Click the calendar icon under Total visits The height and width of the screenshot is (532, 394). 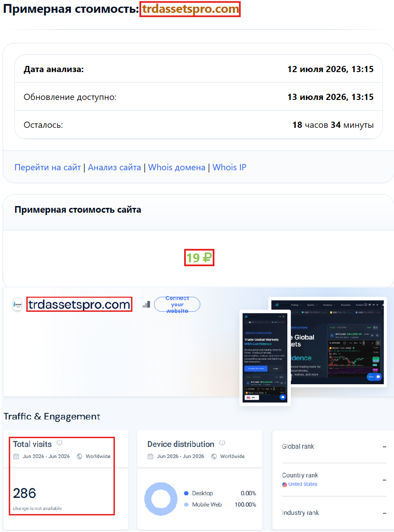[x=16, y=456]
